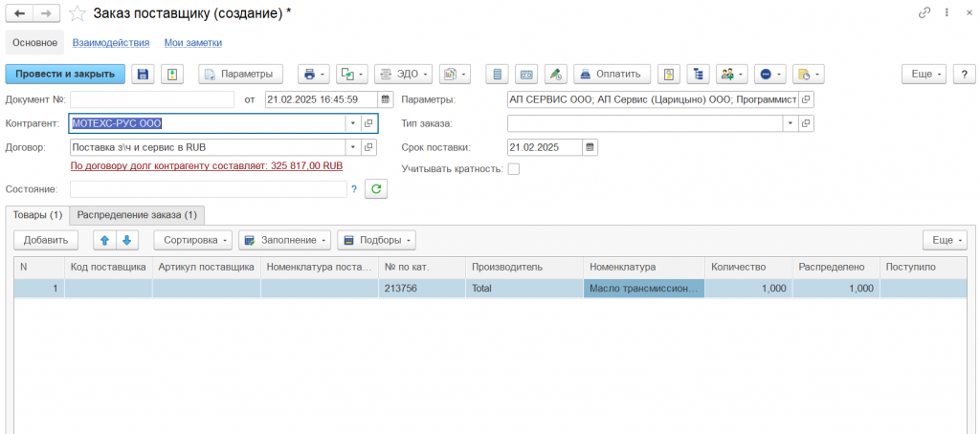Click the back navigation arrow
Screen dimensions: 980x434
click(x=18, y=13)
